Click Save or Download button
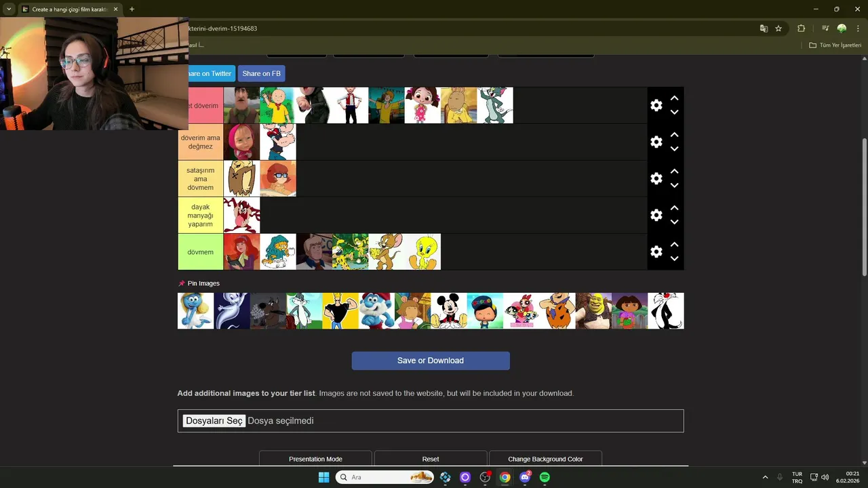Viewport: 868px width, 488px height. 431,361
